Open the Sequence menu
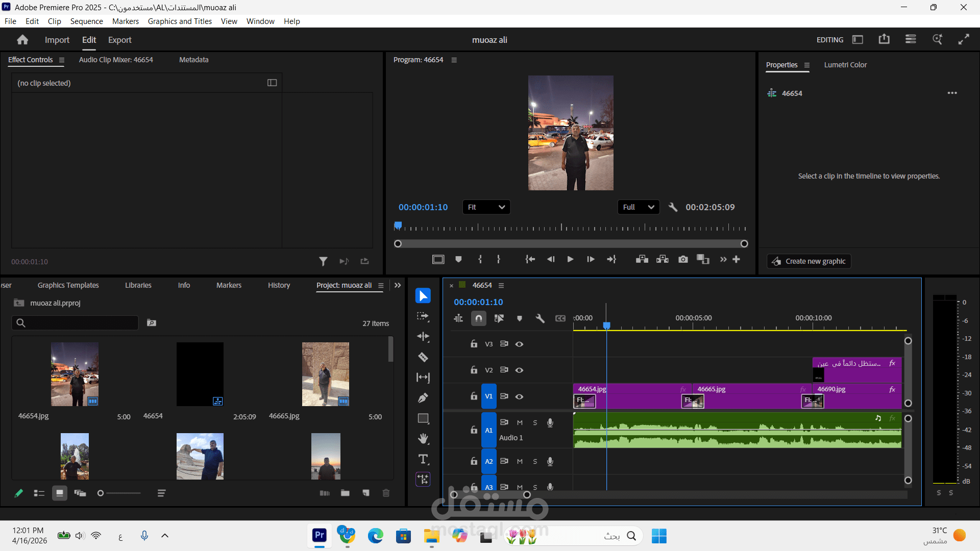The image size is (980, 551). [x=86, y=21]
